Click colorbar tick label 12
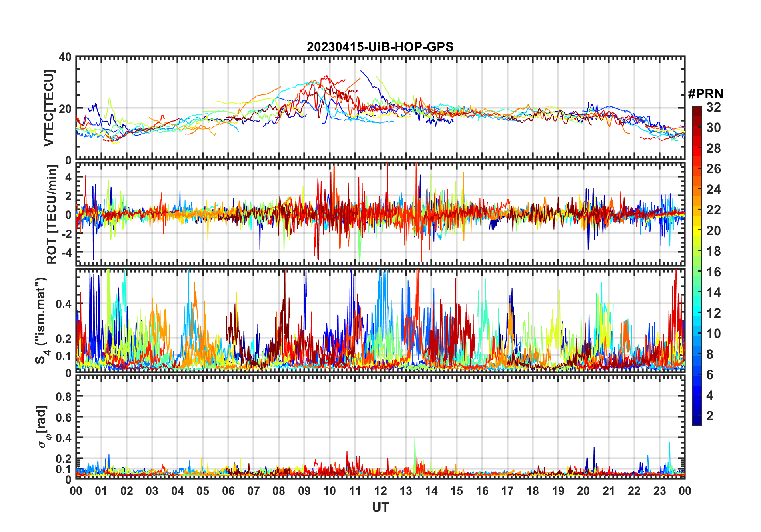 pyautogui.click(x=713, y=313)
